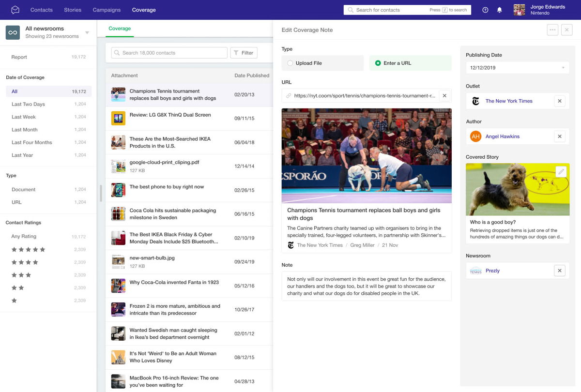Filter coverage by Last Four Months
The width and height of the screenshot is (581, 392).
point(48,142)
